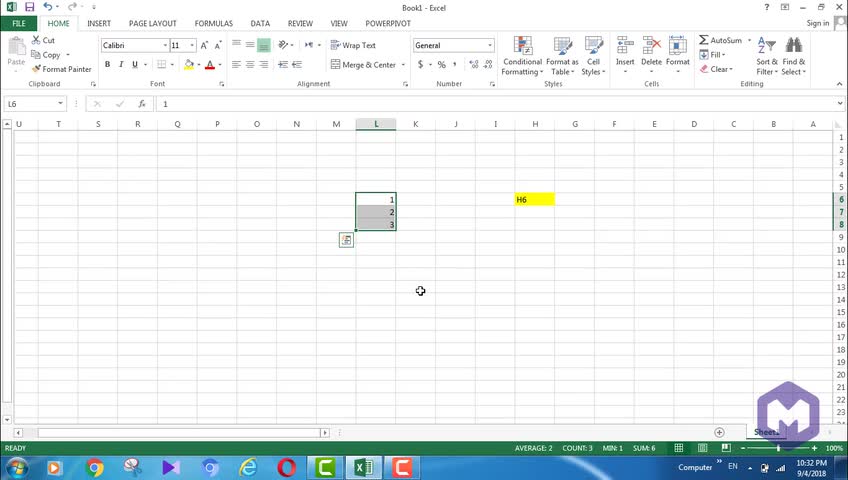Apply the red font color
Screen dimensions: 848x480
pos(210,64)
